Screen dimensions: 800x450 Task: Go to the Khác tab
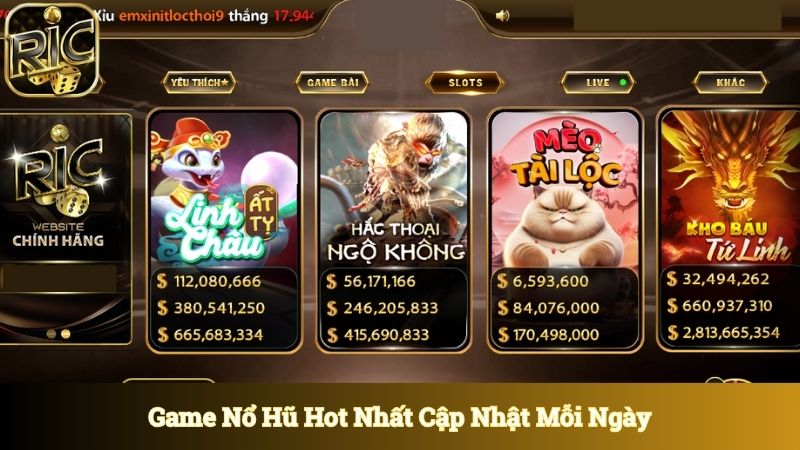pos(730,82)
